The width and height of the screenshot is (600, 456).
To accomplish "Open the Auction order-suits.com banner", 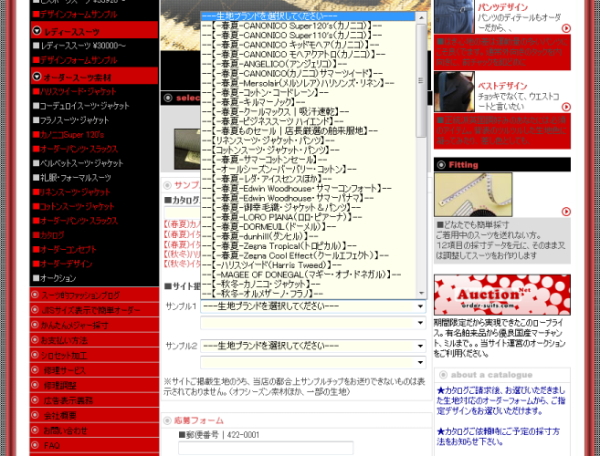I will coord(502,295).
